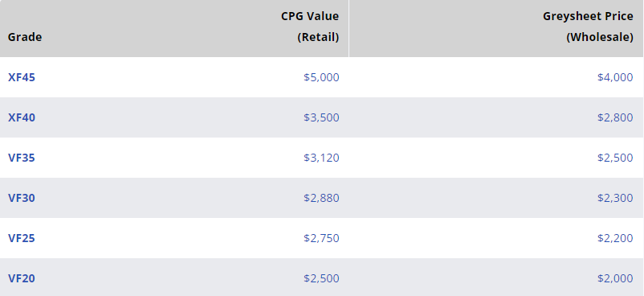Open the VF20 grade link
644x296 pixels.
(x=22, y=279)
